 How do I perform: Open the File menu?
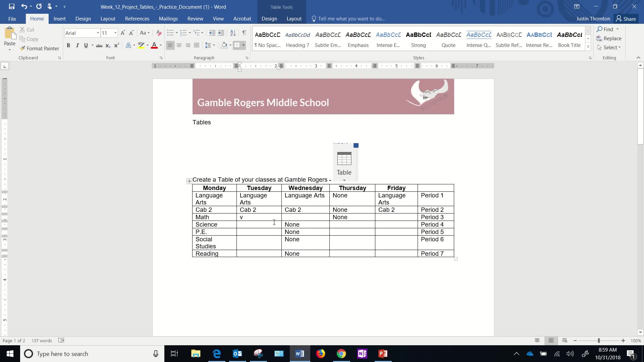click(12, 19)
